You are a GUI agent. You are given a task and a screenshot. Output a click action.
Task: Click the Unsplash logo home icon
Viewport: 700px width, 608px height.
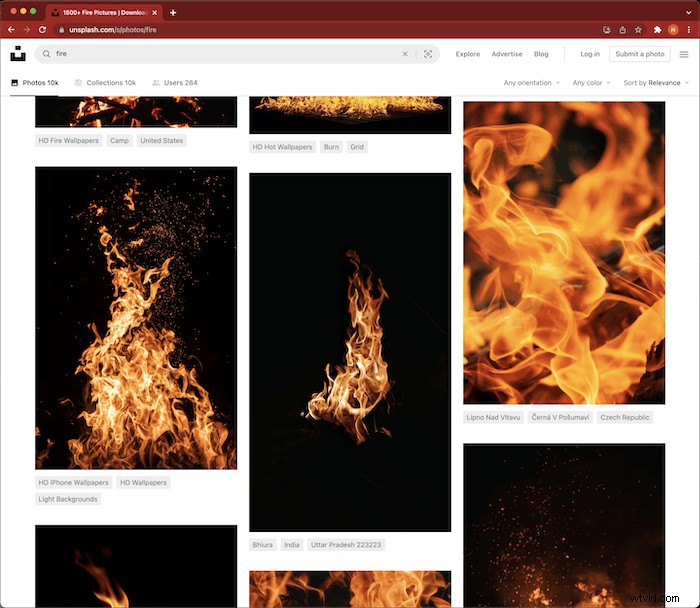(x=18, y=54)
